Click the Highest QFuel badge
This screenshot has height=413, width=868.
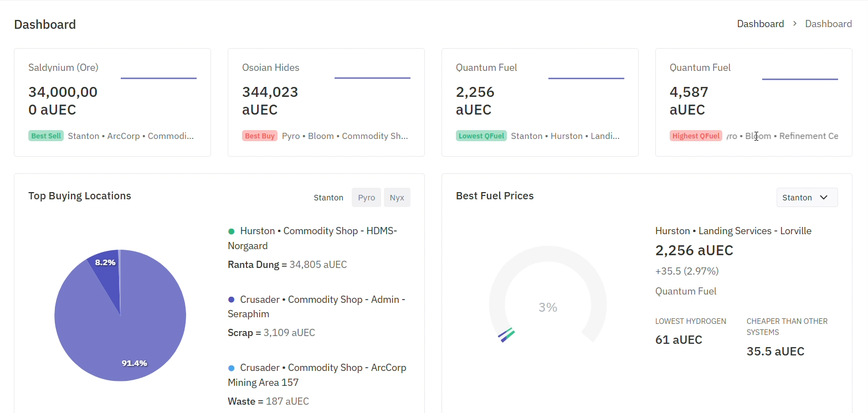click(x=696, y=136)
